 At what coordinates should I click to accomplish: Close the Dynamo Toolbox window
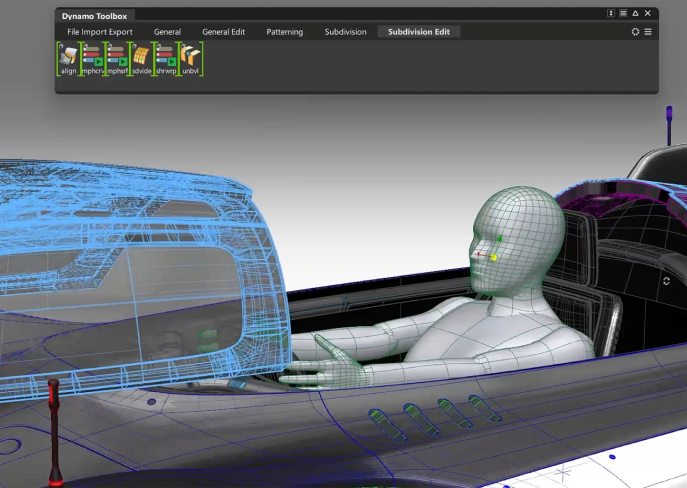[x=648, y=13]
